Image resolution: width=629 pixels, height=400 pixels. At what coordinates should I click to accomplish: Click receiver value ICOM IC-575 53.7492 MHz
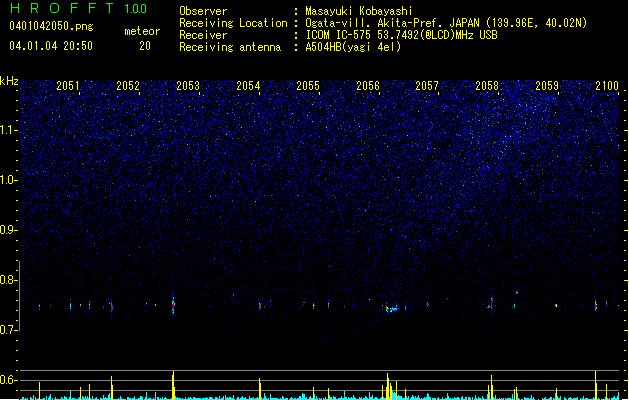[x=401, y=35]
